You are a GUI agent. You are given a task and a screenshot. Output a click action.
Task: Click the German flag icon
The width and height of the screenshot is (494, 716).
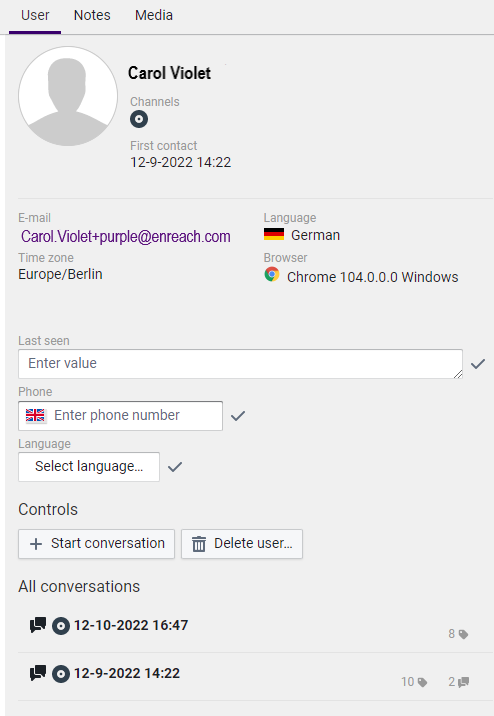point(274,234)
